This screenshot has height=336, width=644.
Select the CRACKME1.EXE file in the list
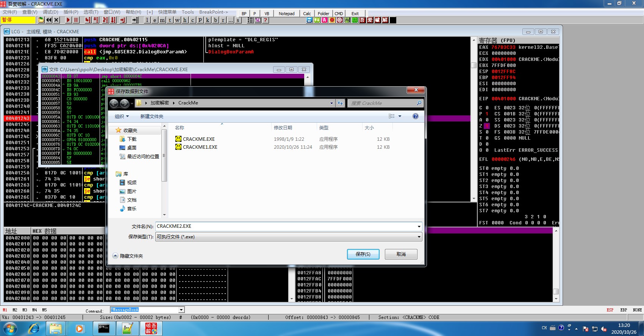pos(200,147)
